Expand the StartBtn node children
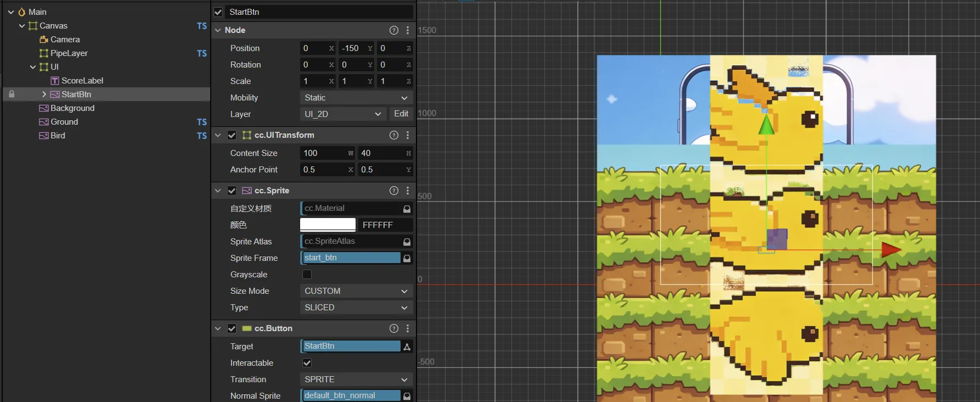Viewport: 980px width, 402px height. pos(44,94)
